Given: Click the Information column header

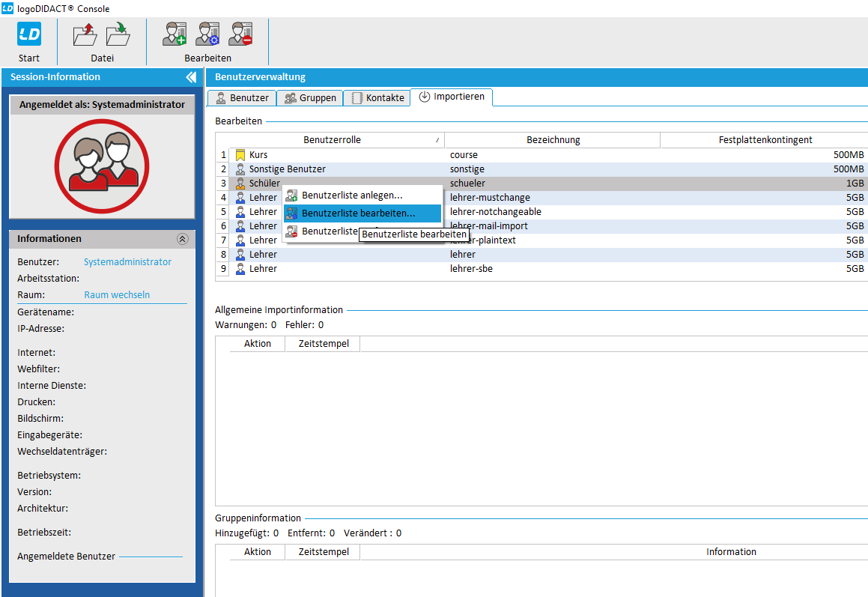Looking at the screenshot, I should point(731,552).
